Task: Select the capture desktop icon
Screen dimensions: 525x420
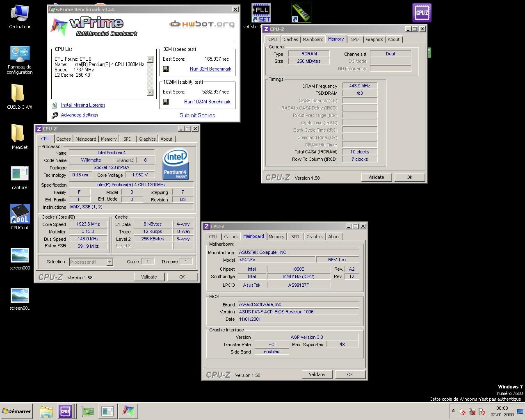Action: coord(20,178)
